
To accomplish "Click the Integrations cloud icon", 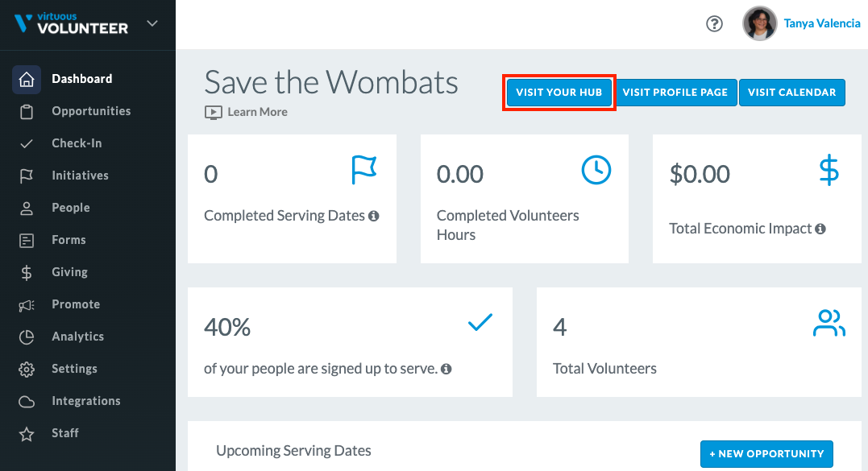I will click(27, 402).
